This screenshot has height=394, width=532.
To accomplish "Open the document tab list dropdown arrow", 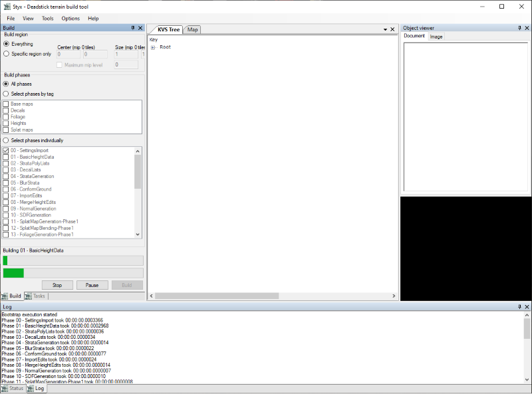I will 385,29.
